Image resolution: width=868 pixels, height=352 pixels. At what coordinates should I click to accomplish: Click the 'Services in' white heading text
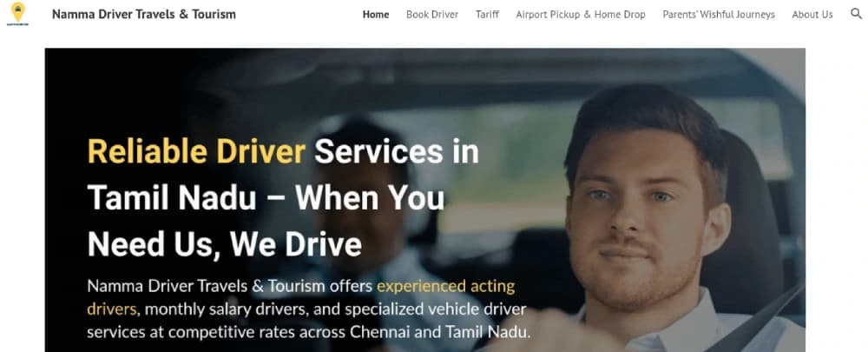pos(397,151)
